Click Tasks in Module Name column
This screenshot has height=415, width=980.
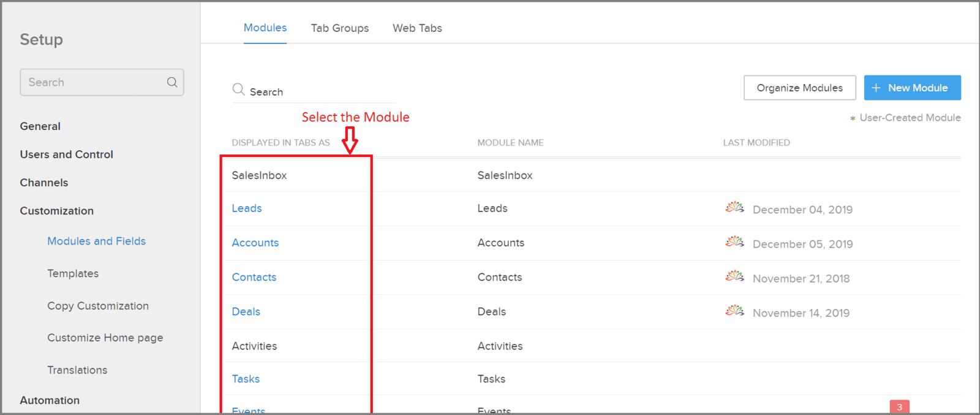click(x=492, y=379)
